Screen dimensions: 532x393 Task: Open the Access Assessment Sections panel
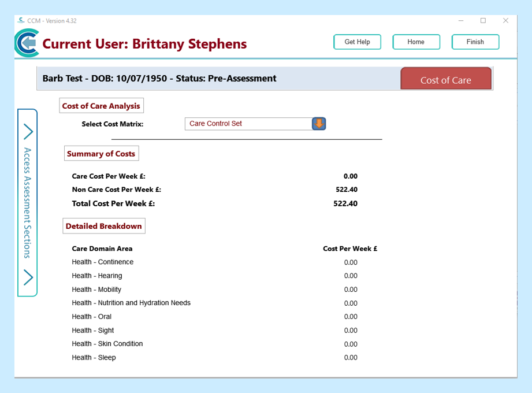click(27, 202)
